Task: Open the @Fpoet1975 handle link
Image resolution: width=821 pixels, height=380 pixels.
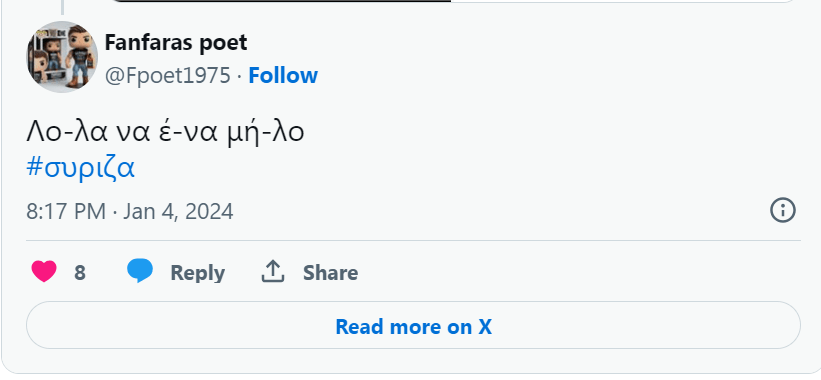Action: (168, 76)
